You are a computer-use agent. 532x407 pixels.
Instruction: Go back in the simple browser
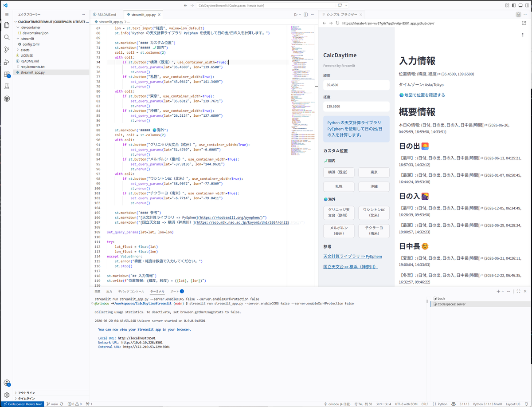[324, 23]
